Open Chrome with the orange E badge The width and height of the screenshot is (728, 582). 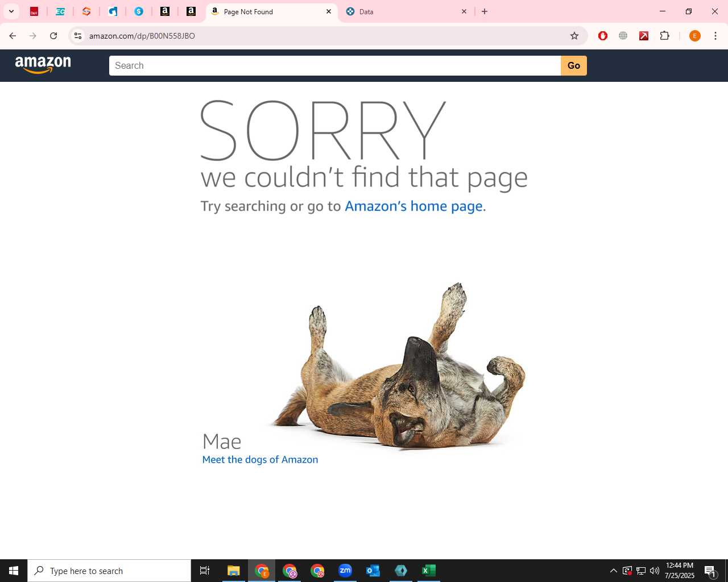(262, 571)
